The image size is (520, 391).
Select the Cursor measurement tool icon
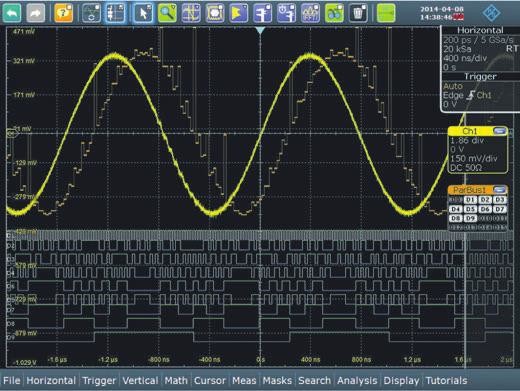[x=191, y=13]
